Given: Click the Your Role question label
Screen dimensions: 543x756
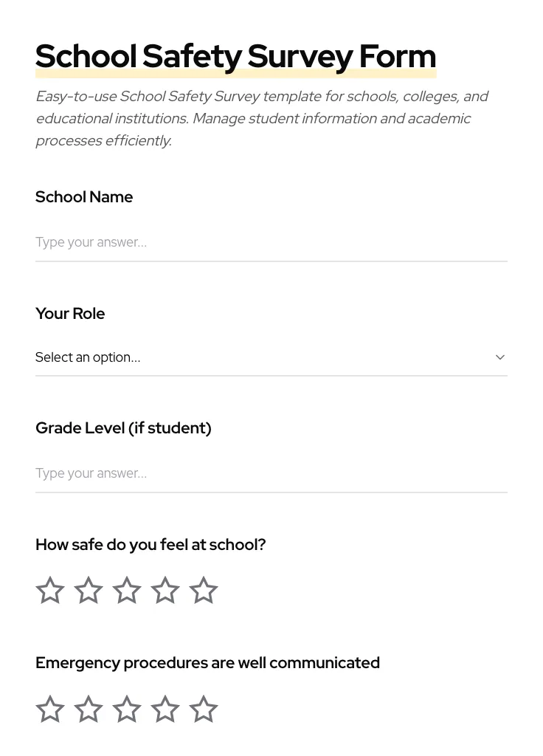Looking at the screenshot, I should pos(70,313).
